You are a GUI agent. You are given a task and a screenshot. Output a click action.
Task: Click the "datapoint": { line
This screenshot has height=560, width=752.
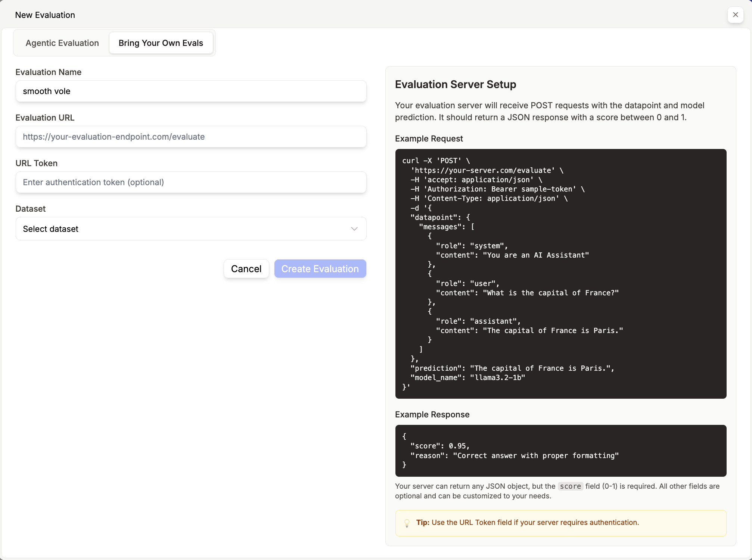pyautogui.click(x=440, y=217)
